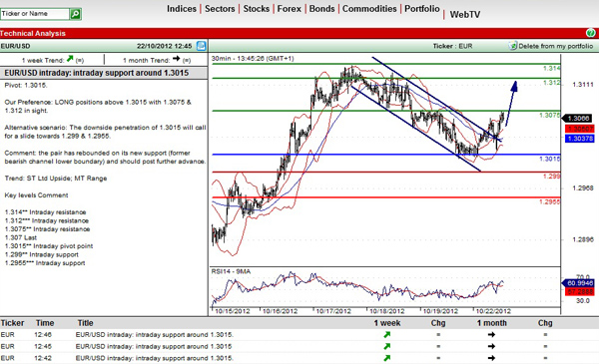Viewport: 599px width, 364px height.
Task: Click the red 1.30567 price label
Action: coord(580,129)
